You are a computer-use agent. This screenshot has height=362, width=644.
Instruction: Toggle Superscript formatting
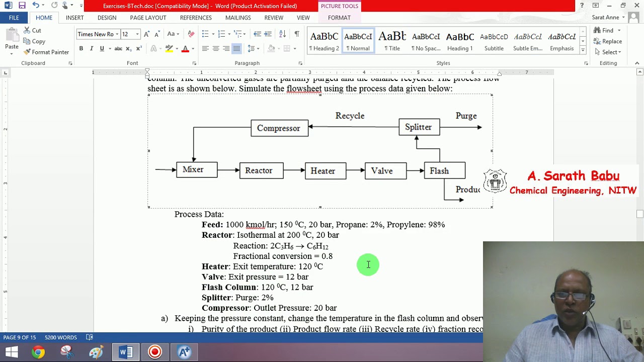click(x=139, y=48)
